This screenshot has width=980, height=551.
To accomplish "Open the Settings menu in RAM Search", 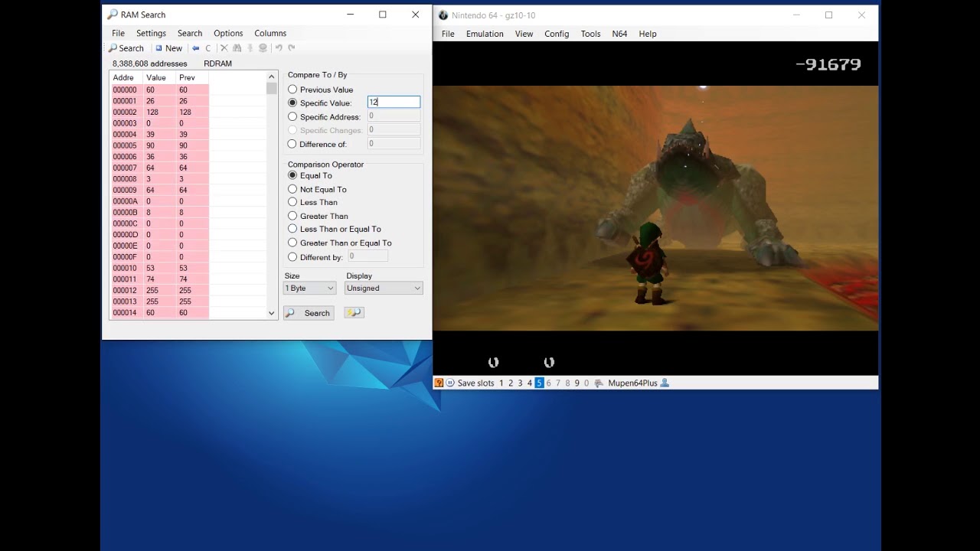I will click(x=151, y=34).
